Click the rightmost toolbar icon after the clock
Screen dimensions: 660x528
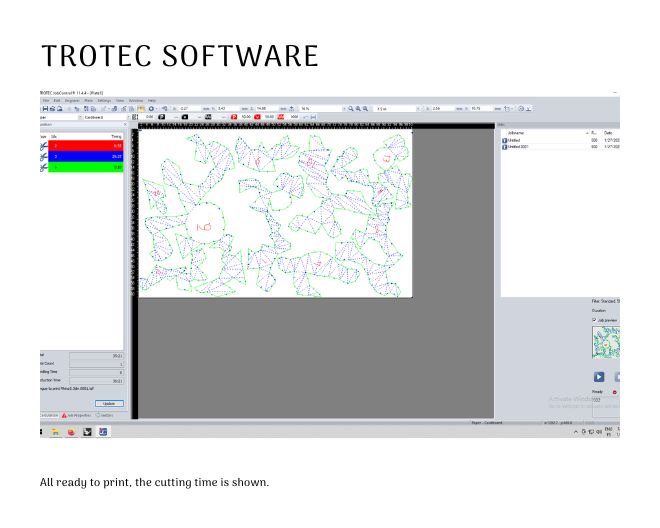coord(529,109)
